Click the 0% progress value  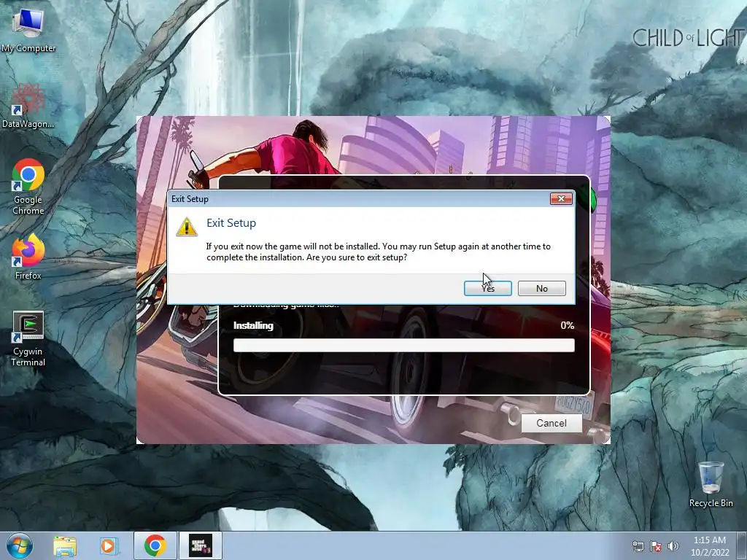[x=567, y=325]
